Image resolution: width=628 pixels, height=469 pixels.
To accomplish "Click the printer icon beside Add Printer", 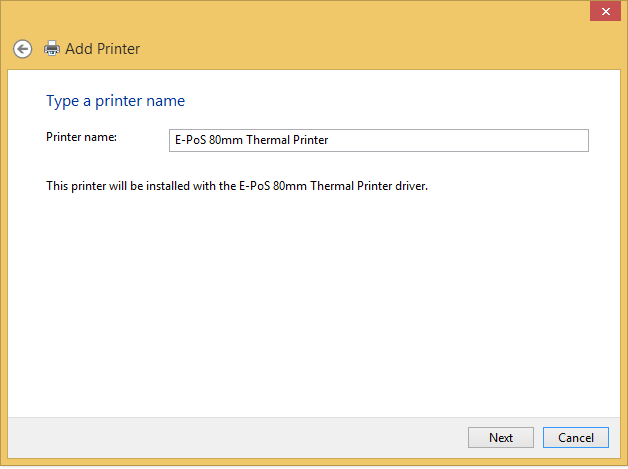I will point(51,48).
